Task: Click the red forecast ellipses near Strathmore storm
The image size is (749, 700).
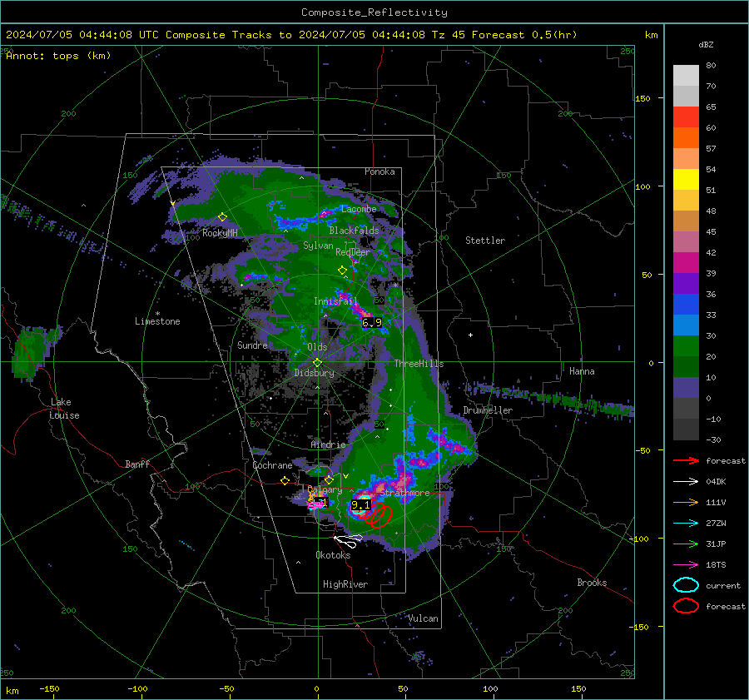Action: click(x=377, y=515)
